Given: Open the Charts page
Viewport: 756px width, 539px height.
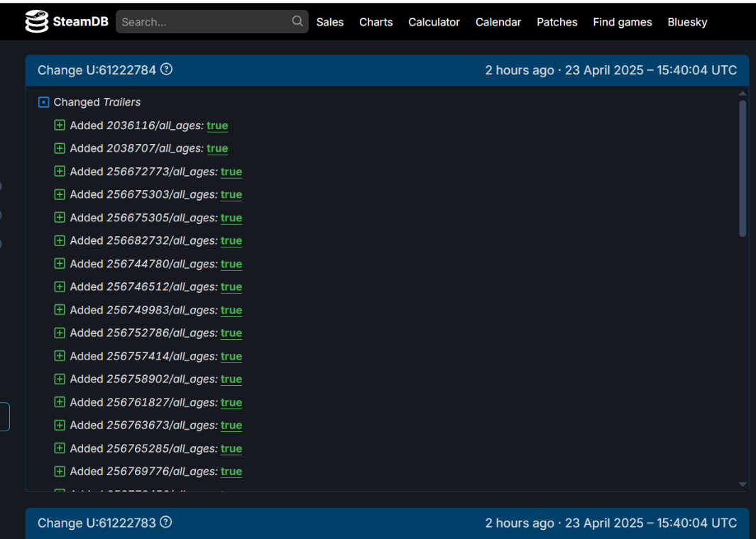Looking at the screenshot, I should [x=376, y=22].
